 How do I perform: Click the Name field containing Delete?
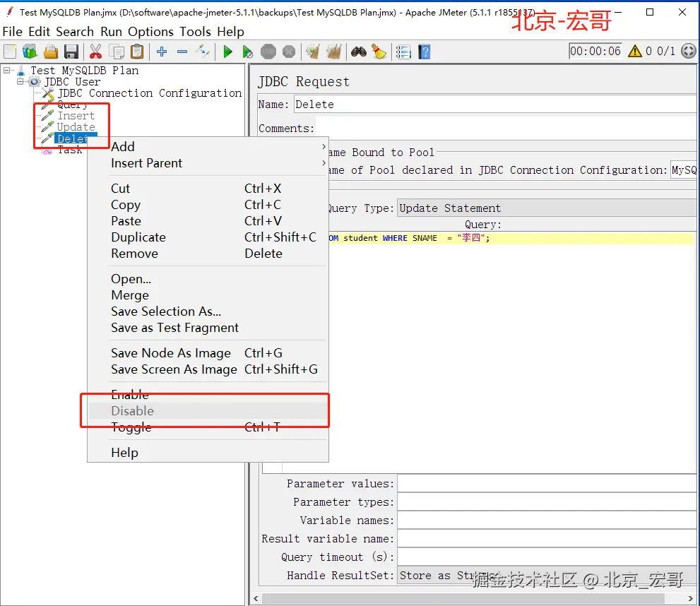pos(494,105)
